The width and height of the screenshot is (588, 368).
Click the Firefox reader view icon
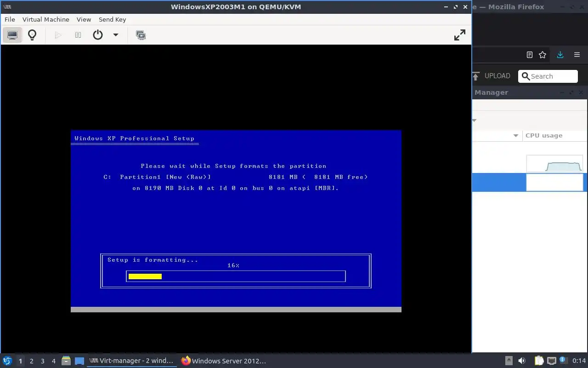click(x=529, y=55)
